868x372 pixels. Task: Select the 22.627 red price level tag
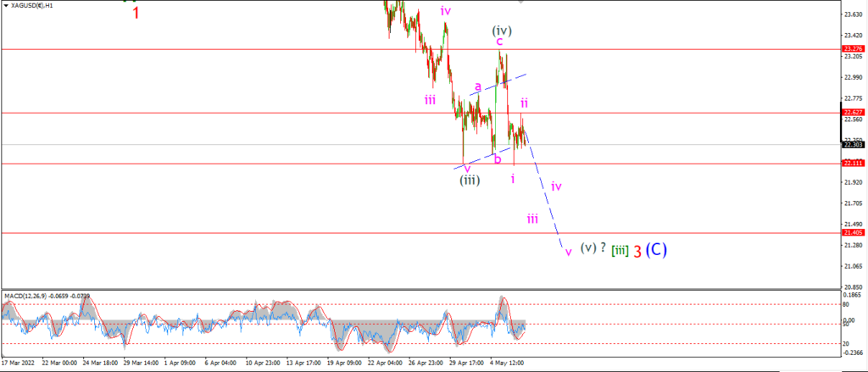click(853, 113)
